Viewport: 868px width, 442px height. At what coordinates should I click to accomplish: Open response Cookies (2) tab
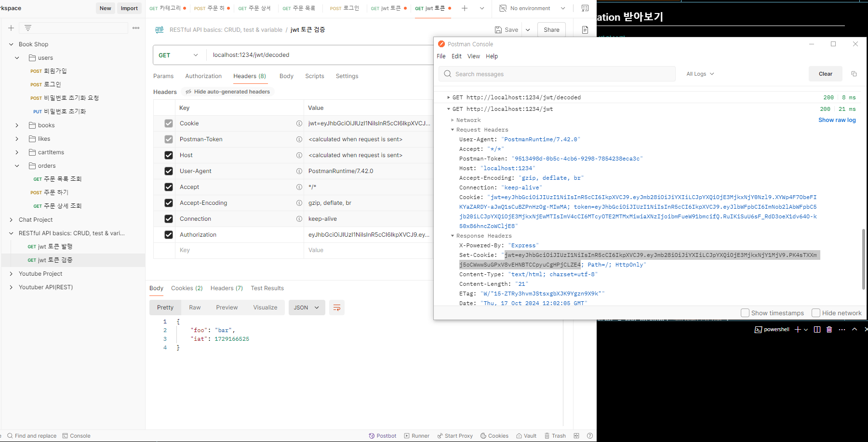point(187,288)
